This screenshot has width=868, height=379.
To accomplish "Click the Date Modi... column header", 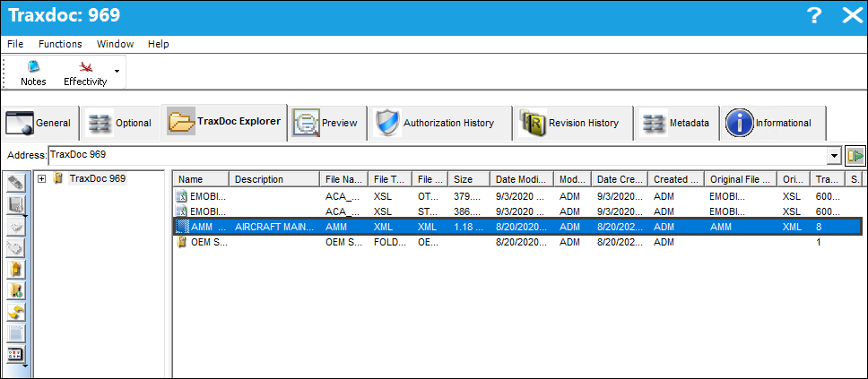I will pos(522,179).
